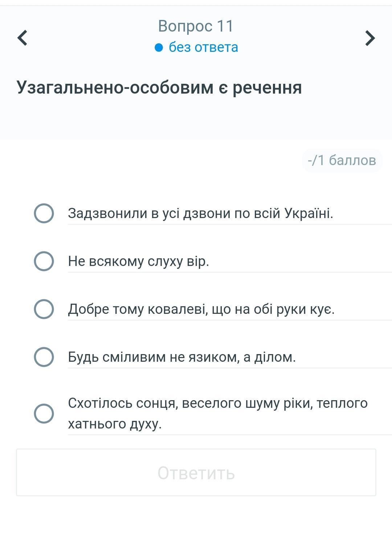Image resolution: width=392 pixels, height=533 pixels.
Task: Go back to the previous question
Action: [x=23, y=38]
